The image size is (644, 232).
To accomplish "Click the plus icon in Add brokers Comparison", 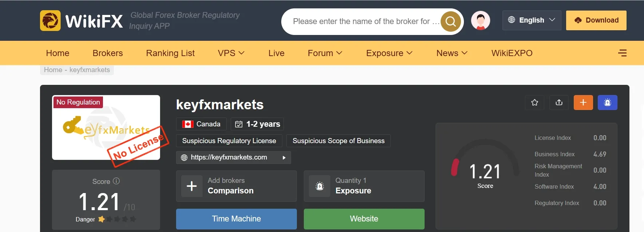I will click(192, 186).
